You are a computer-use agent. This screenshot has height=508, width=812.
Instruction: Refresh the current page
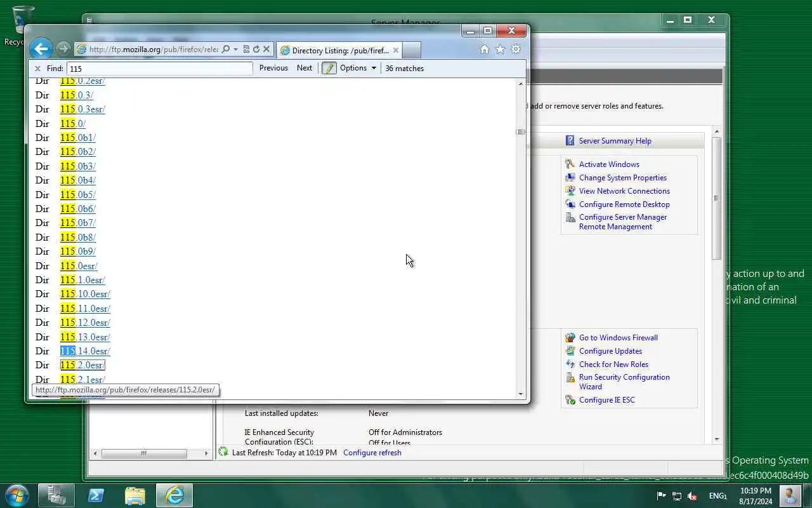(x=256, y=49)
